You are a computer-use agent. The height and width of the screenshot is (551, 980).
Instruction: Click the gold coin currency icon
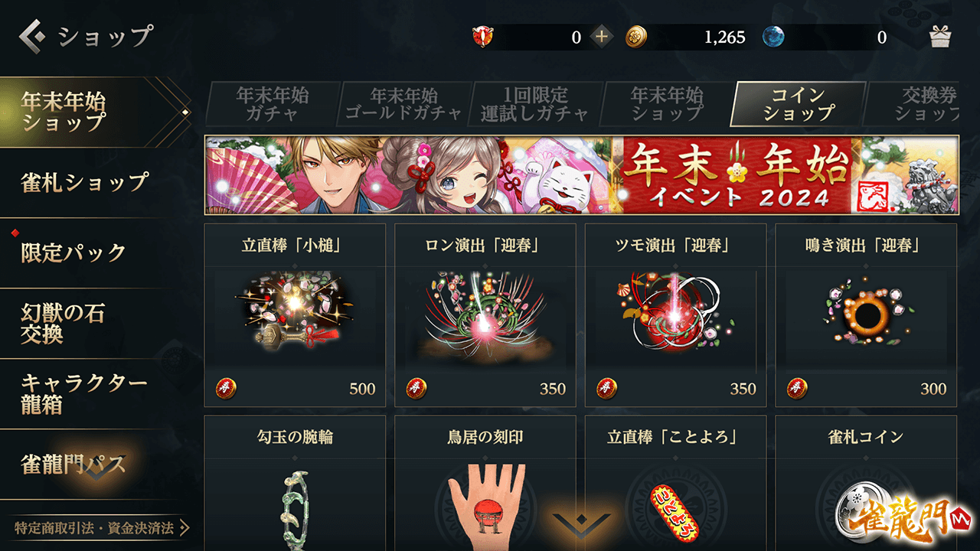click(636, 37)
